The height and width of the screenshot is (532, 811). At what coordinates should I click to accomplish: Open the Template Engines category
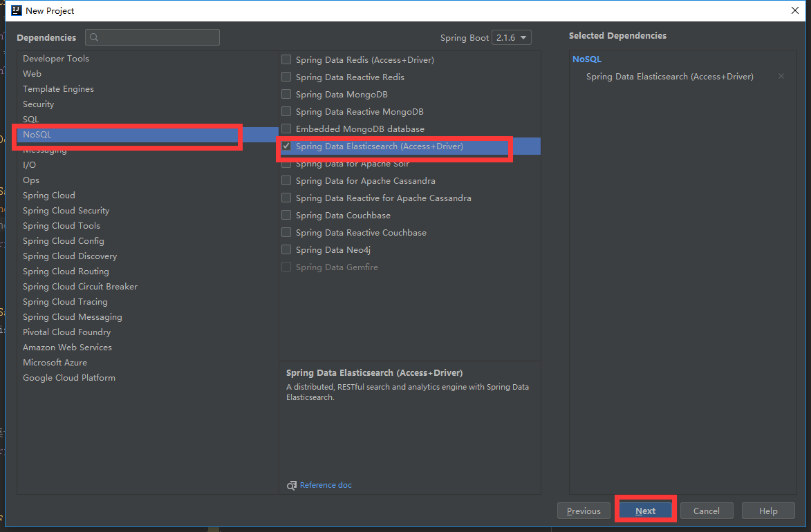tap(147, 89)
